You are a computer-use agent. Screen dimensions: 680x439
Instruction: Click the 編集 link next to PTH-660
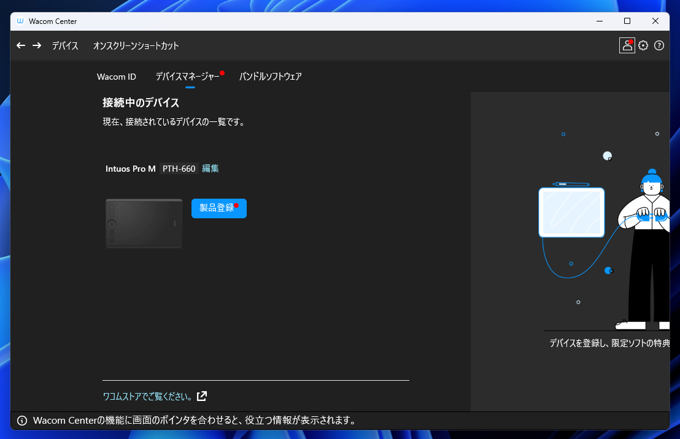tap(210, 168)
